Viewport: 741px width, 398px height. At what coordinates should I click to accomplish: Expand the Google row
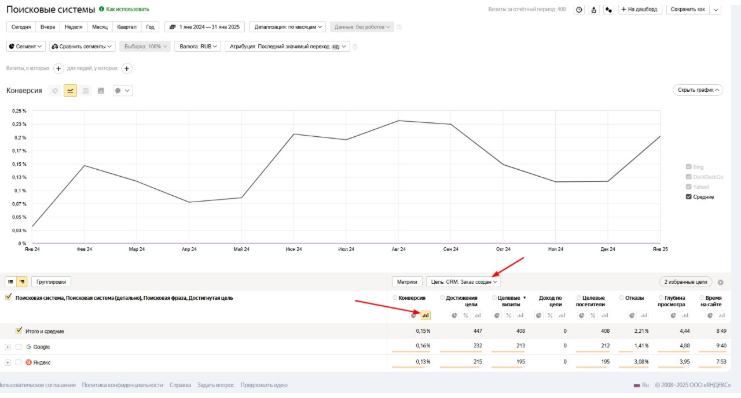pyautogui.click(x=8, y=347)
